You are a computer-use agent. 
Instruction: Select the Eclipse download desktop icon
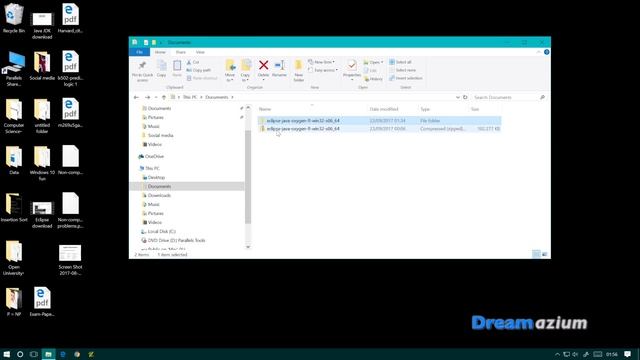pos(42,215)
